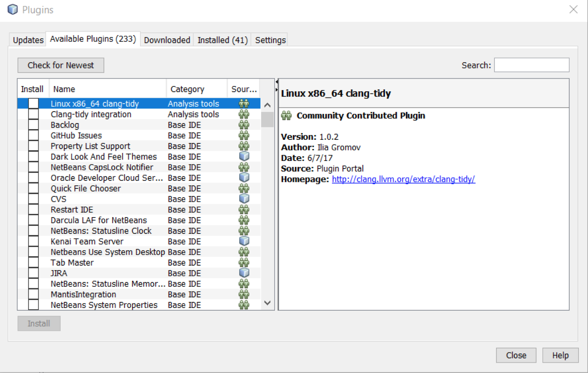588x373 pixels.
Task: Go to the Installed (41) tab
Action: click(223, 40)
